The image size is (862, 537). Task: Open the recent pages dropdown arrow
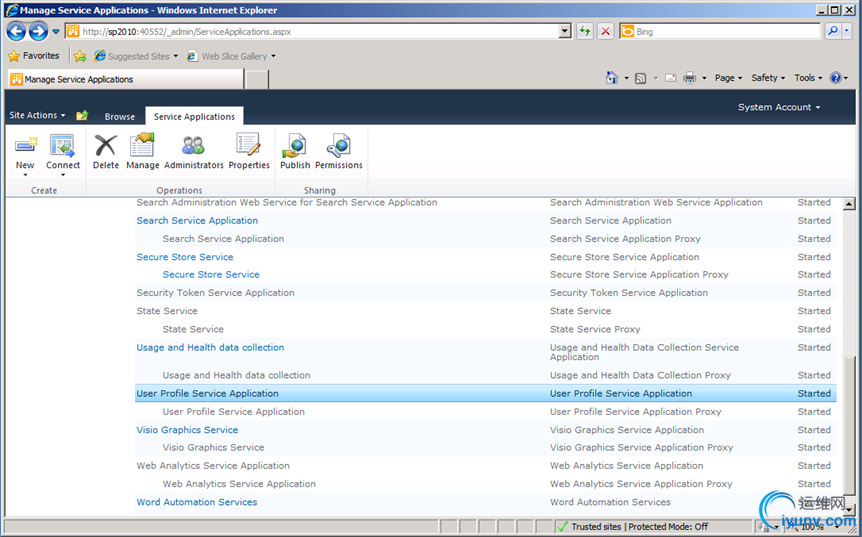[56, 32]
